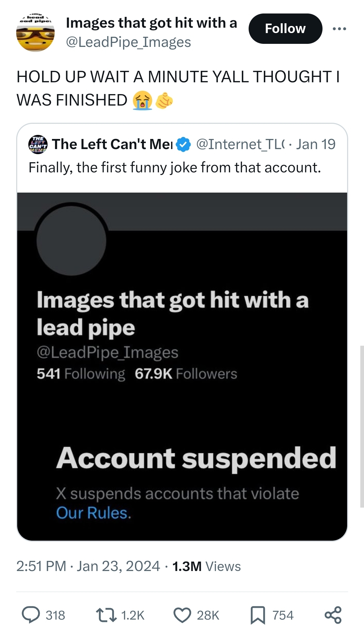The height and width of the screenshot is (627, 364).
Task: Open LeadPipe_Images profile avatar
Action: point(35,33)
